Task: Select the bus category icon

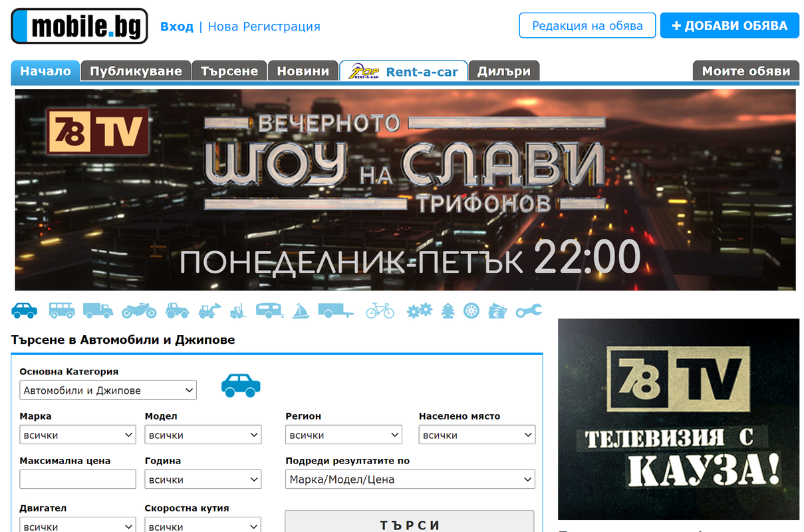Action: click(62, 310)
